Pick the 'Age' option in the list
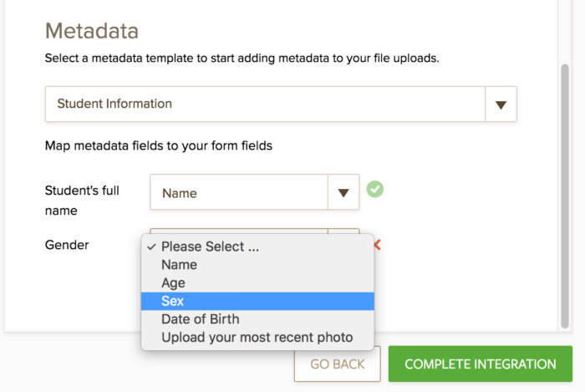This screenshot has height=392, width=585. (x=173, y=283)
